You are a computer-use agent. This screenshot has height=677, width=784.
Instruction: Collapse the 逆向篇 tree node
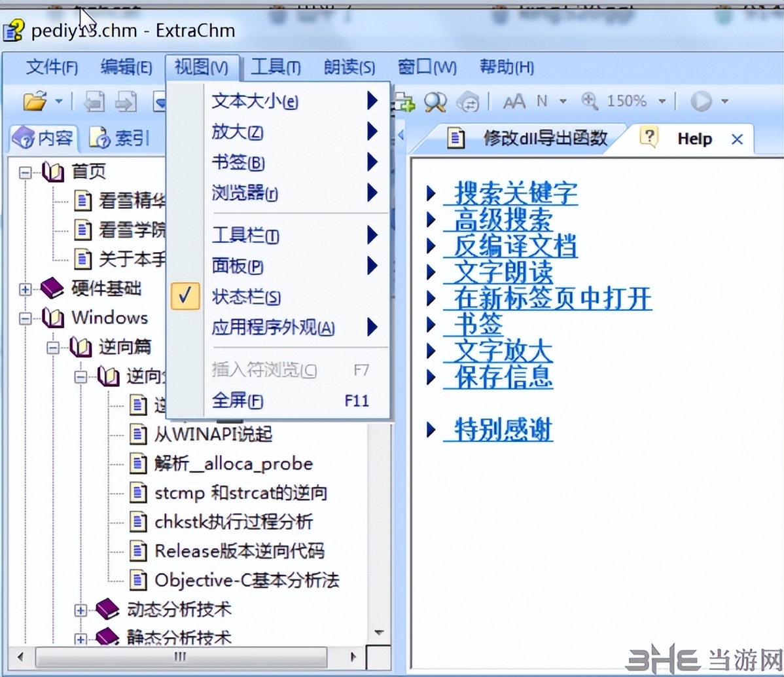[x=52, y=348]
